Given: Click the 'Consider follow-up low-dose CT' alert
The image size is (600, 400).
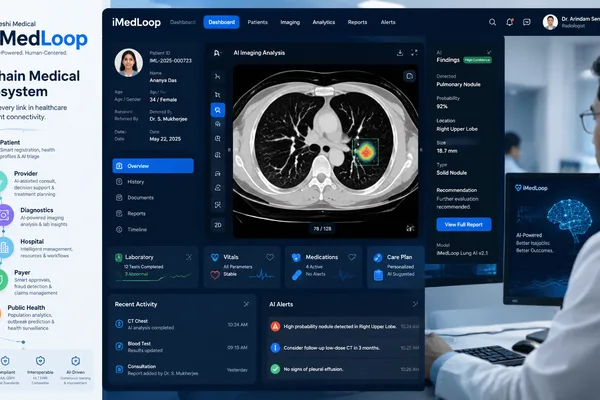Looking at the screenshot, I should [344, 348].
